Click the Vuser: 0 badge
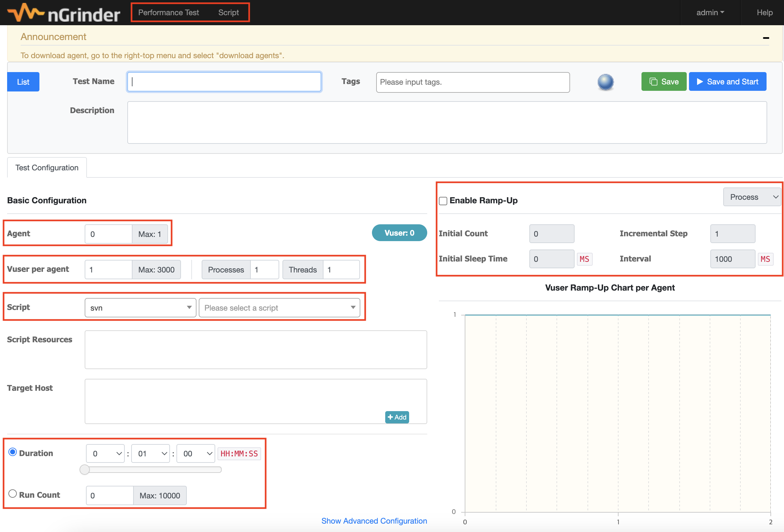Viewport: 784px width, 532px height. [399, 233]
